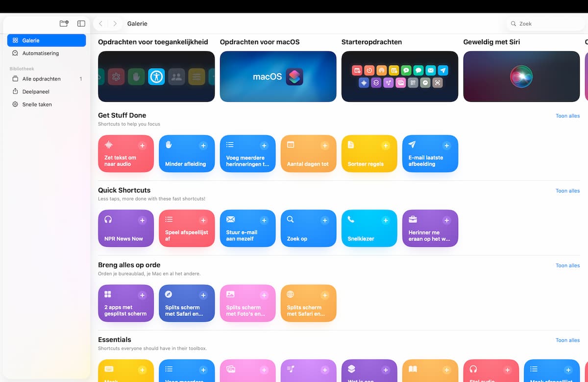Open the Aantal dagen tot card
588x382 pixels.
(309, 154)
